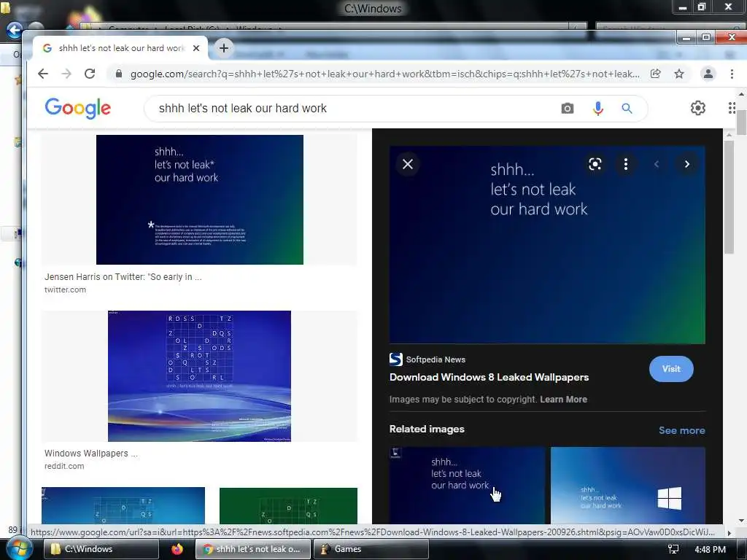
Task: Open preview panel more-options dots
Action: [625, 164]
